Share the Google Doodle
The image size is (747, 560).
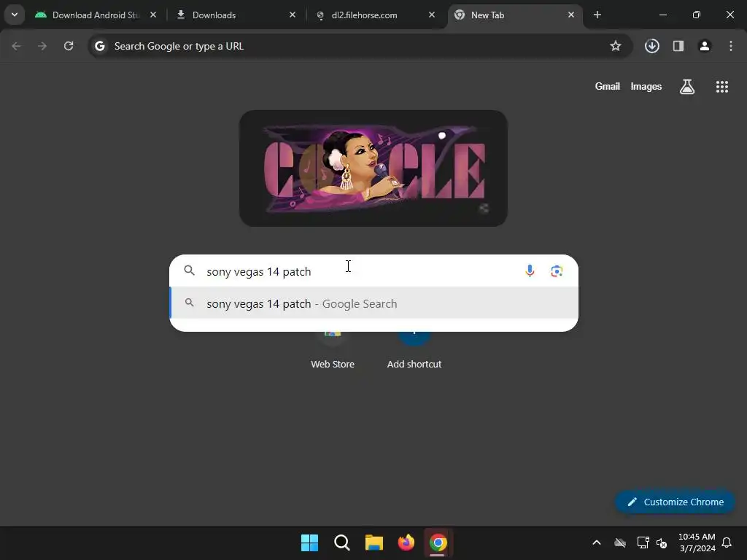pyautogui.click(x=484, y=208)
